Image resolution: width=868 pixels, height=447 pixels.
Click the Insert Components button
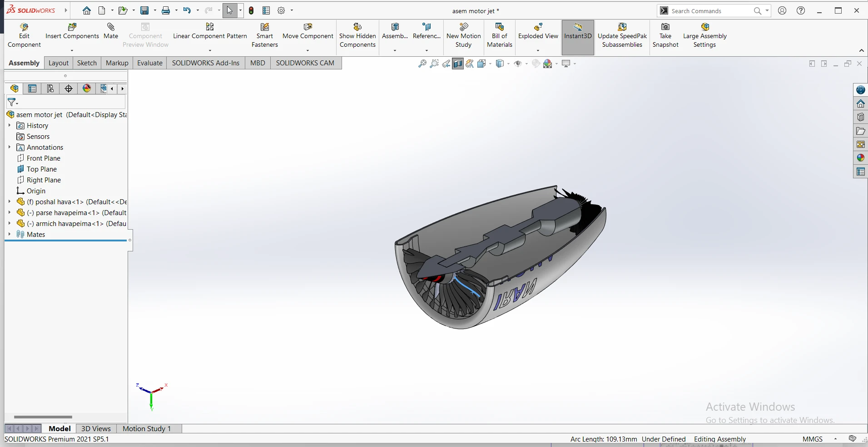(72, 31)
